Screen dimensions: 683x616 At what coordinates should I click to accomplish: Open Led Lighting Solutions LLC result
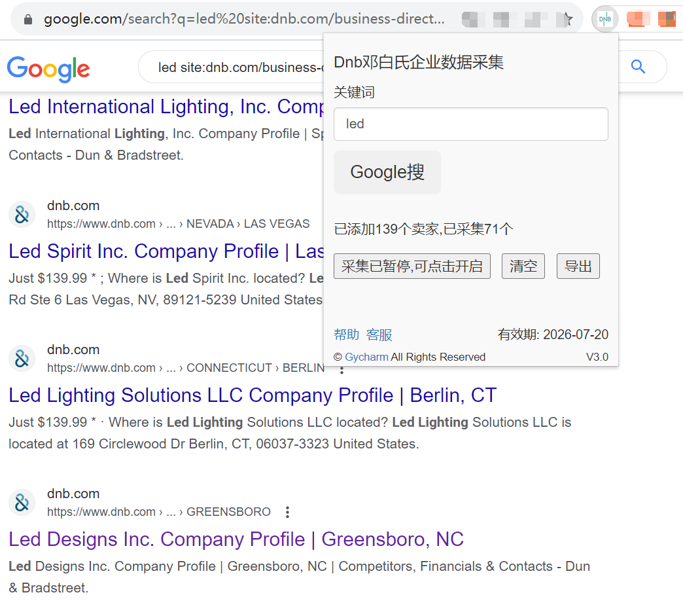pyautogui.click(x=253, y=395)
